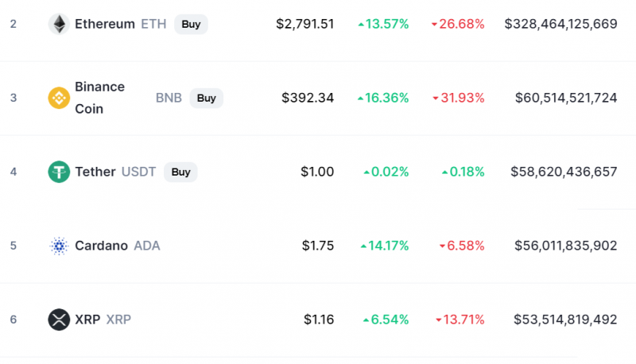Screen dimensions: 636x364
Task: Select the ADA ticker symbol
Action: [x=147, y=246]
